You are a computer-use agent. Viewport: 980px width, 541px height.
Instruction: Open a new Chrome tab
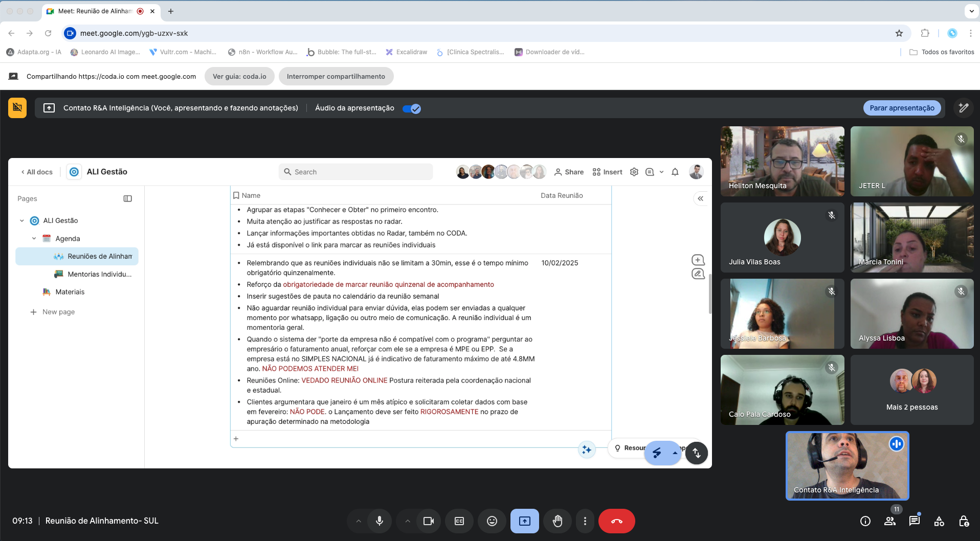171,11
